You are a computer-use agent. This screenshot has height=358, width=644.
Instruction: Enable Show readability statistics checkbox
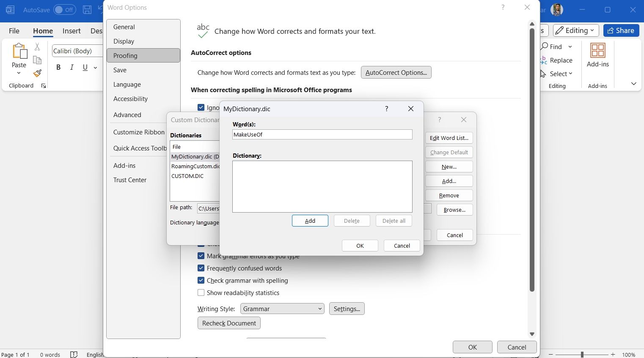coord(201,292)
